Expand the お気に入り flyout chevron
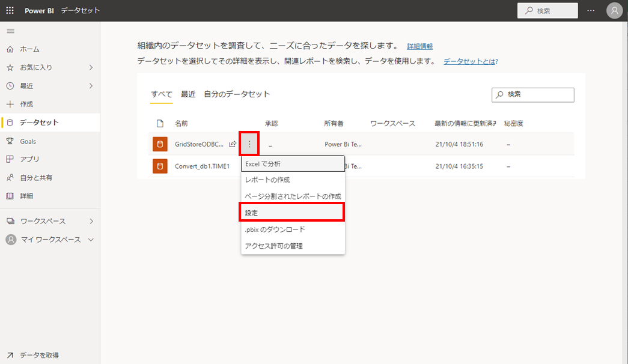Screen dimensions: 628x364 (x=91, y=67)
